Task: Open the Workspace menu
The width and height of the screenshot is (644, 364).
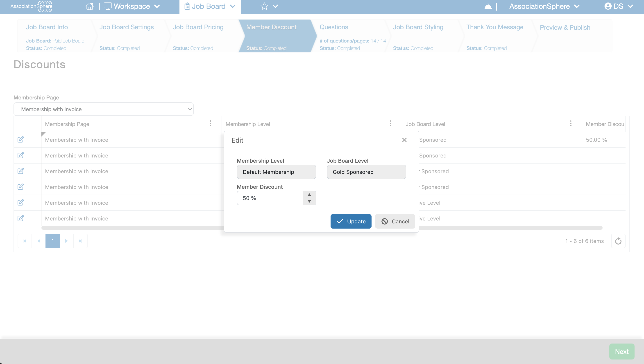Action: coord(132,6)
